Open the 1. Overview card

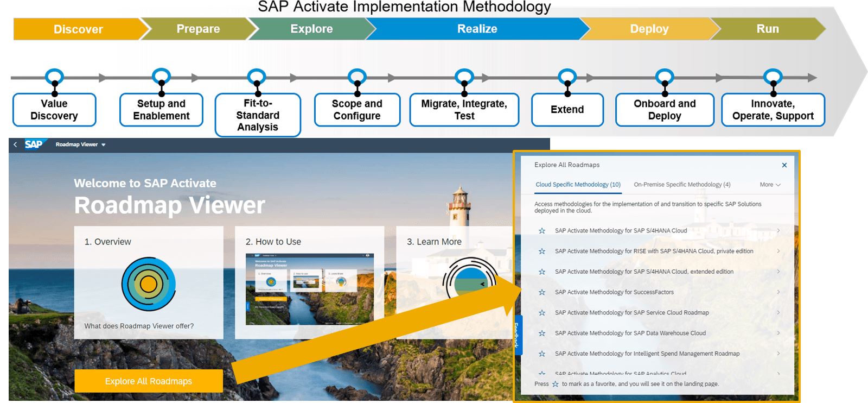coord(149,282)
